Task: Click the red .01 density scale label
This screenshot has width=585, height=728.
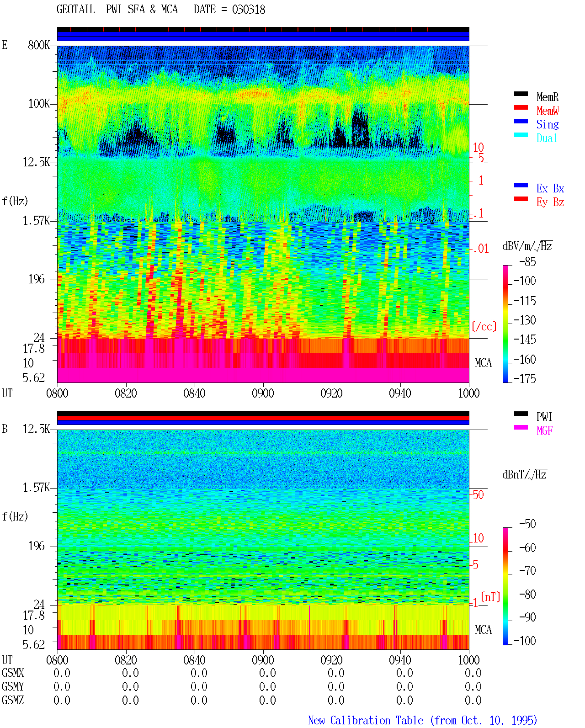Action: pyautogui.click(x=480, y=249)
